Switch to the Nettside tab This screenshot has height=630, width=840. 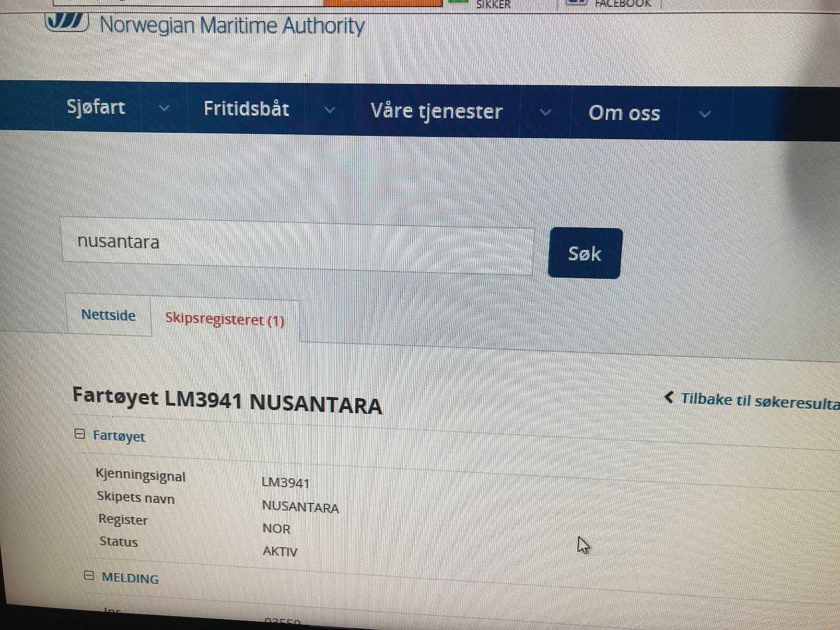tap(109, 315)
